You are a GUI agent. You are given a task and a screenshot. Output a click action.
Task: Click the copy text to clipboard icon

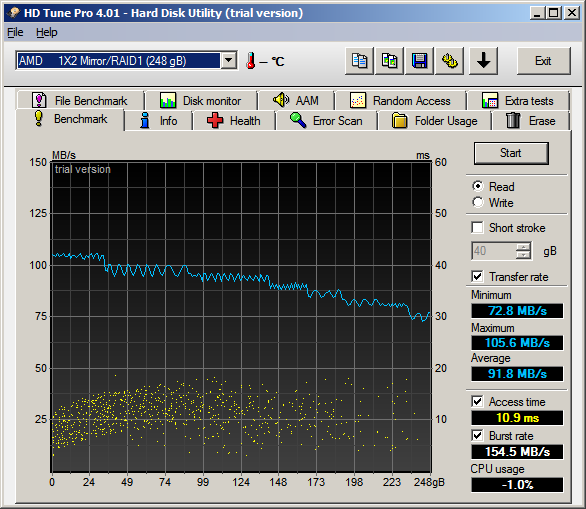(x=359, y=61)
